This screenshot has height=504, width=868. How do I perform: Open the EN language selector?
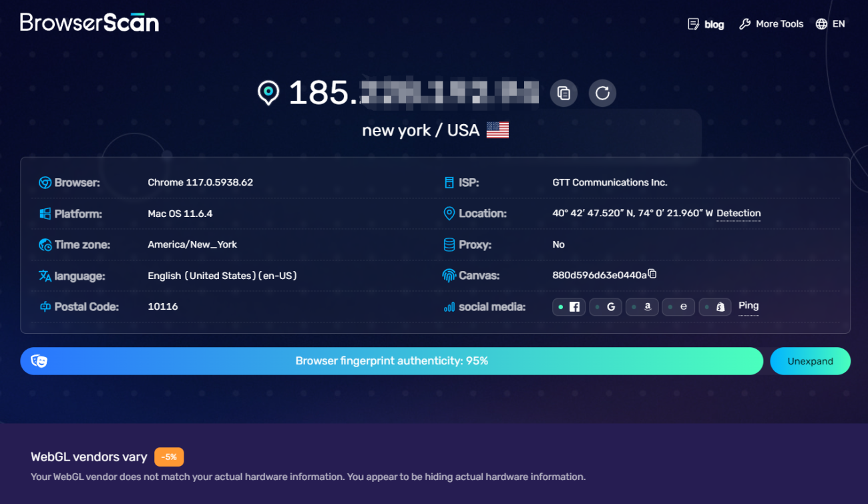(830, 23)
